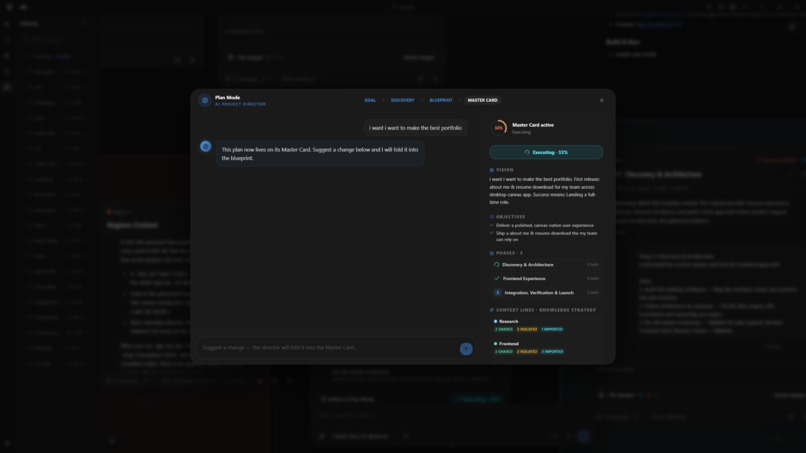
Task: Click '2 ISOLATED' tag under Frontend
Action: coord(527,352)
